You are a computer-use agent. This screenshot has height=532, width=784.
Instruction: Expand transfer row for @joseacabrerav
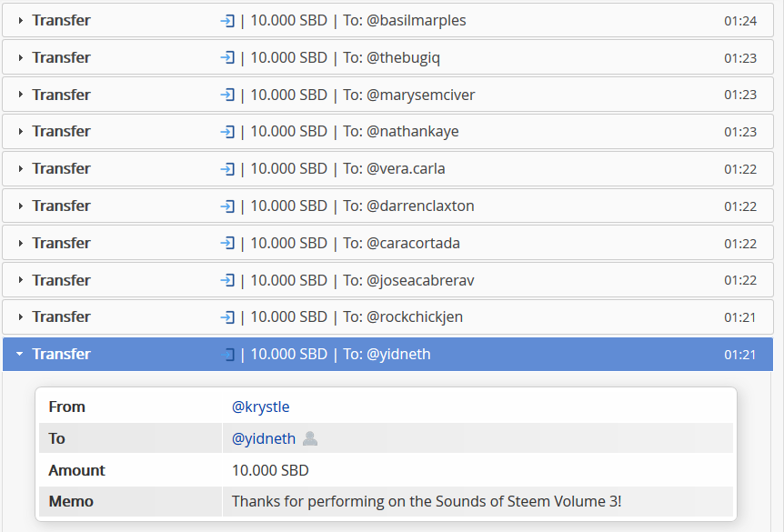[x=21, y=280]
